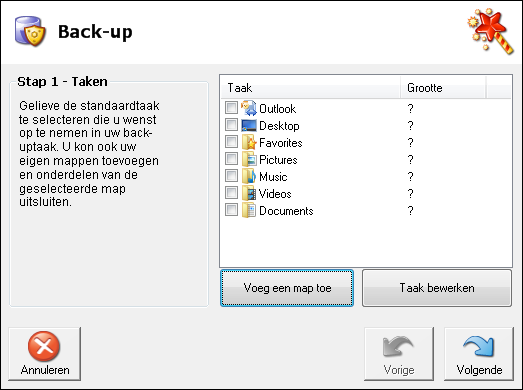Click the Favorites star folder icon
The width and height of the screenshot is (523, 390).
249,142
